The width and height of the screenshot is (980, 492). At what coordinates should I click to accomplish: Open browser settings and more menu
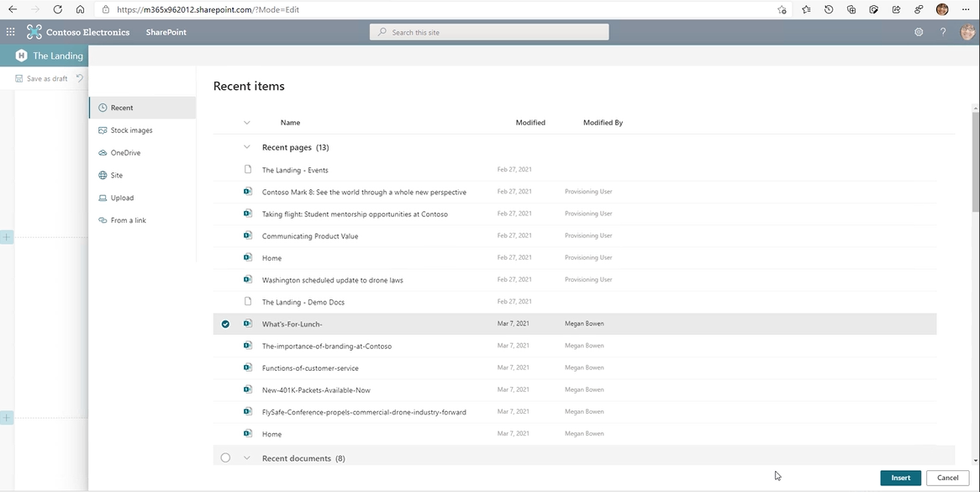pos(966,9)
